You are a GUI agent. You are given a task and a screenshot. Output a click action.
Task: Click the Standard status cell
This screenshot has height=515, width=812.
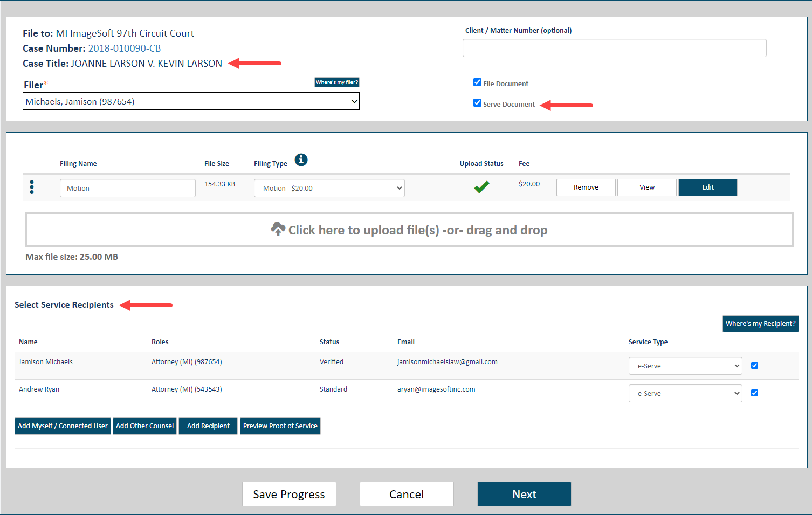click(333, 389)
